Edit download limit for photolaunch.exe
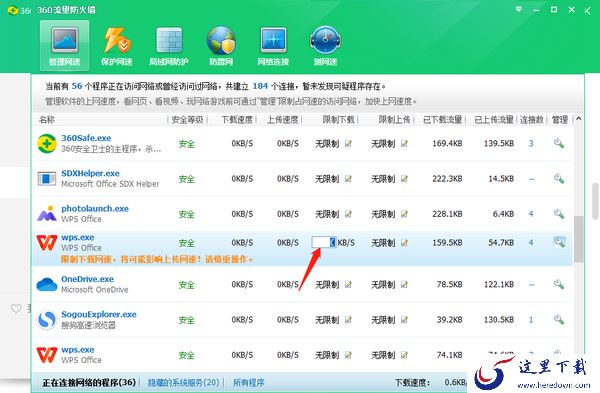The width and height of the screenshot is (600, 393). (348, 214)
